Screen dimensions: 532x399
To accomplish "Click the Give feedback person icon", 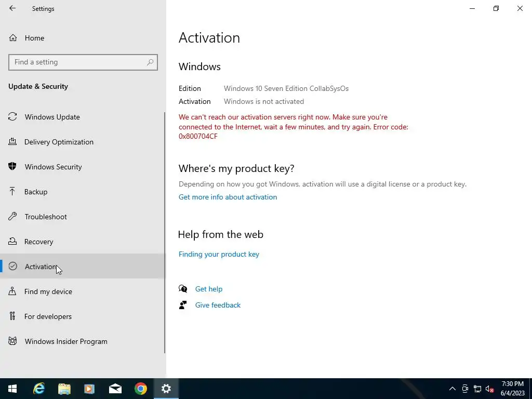I will click(183, 305).
